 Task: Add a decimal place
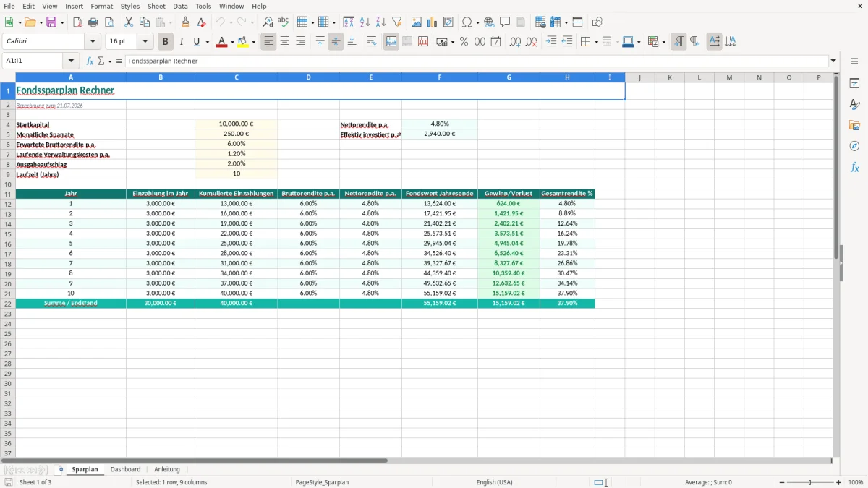click(x=515, y=42)
